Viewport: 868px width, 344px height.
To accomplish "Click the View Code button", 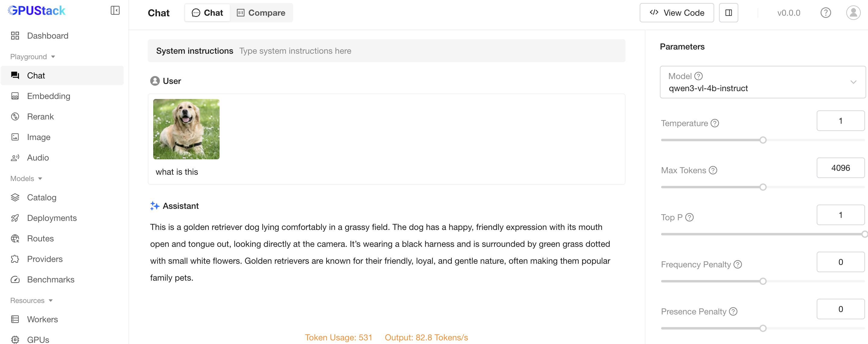I will click(676, 13).
